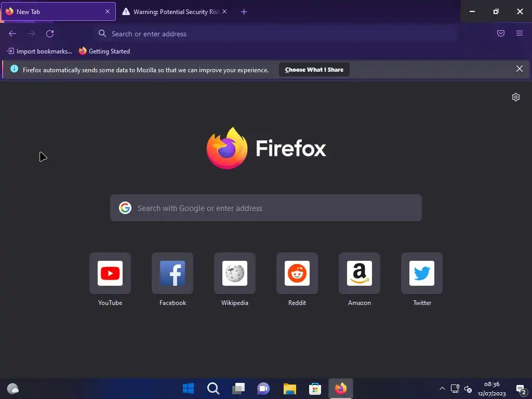Screen dimensions: 532x399
Task: Open Microsoft Store from taskbar
Action: (315, 389)
